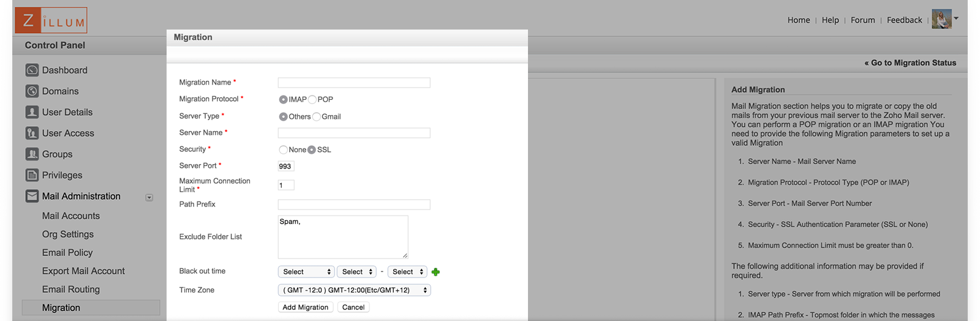980x321 pixels.
Task: Click the Mail Administration envelope icon
Action: [x=32, y=196]
